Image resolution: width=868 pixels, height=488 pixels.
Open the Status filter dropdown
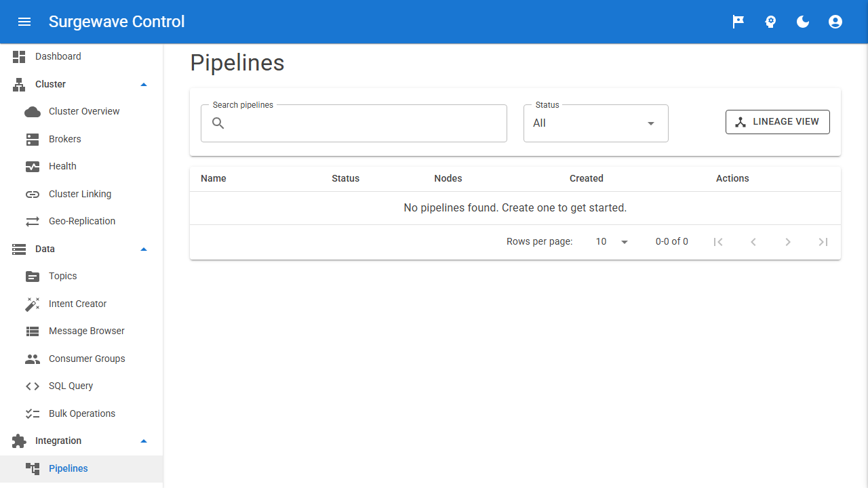pos(596,123)
